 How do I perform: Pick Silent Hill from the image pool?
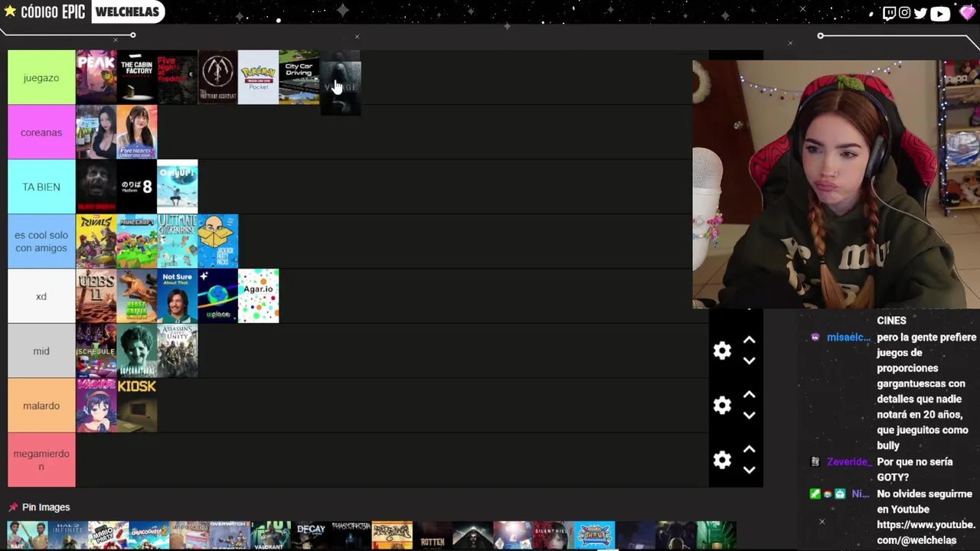(554, 536)
